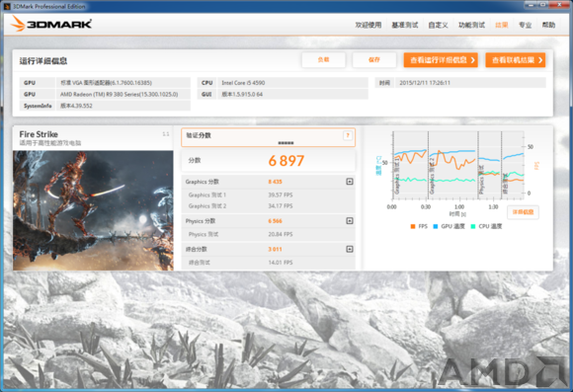
Task: Click the 保存 save button
Action: (374, 60)
